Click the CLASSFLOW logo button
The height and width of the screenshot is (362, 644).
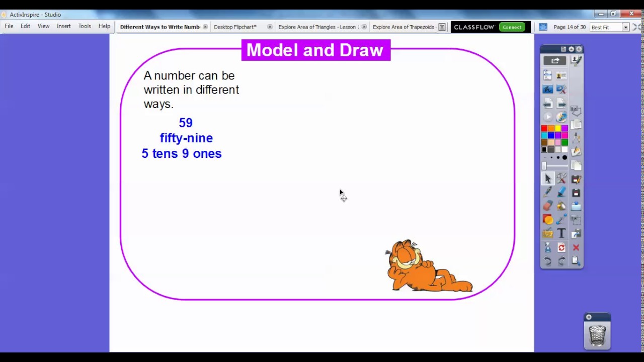pyautogui.click(x=474, y=27)
